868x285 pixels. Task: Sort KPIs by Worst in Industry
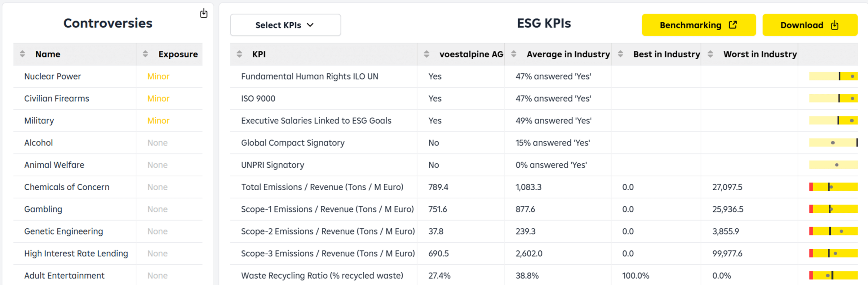pos(711,54)
